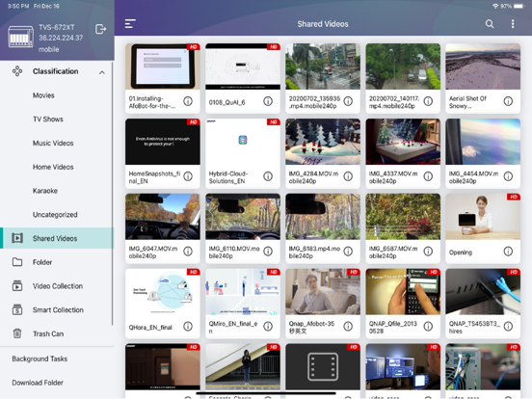532x399 pixels.
Task: Open Smart Collection
Action: [57, 310]
